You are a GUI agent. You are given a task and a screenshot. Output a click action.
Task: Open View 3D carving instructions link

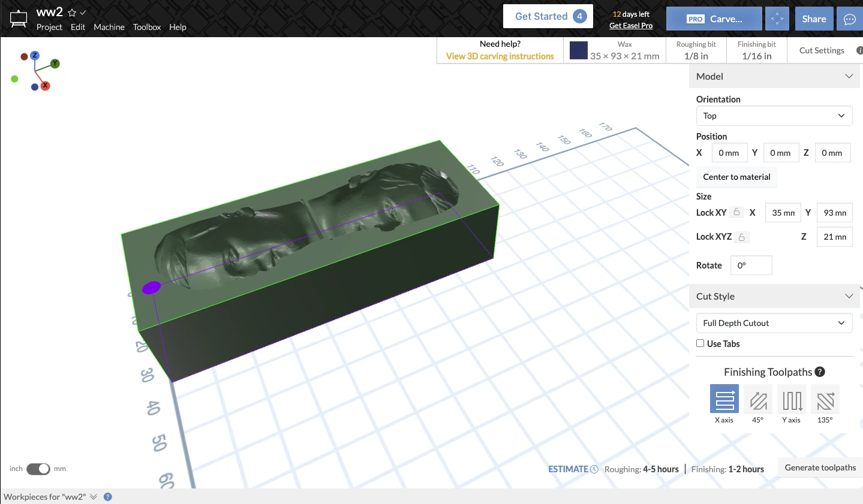pyautogui.click(x=500, y=56)
